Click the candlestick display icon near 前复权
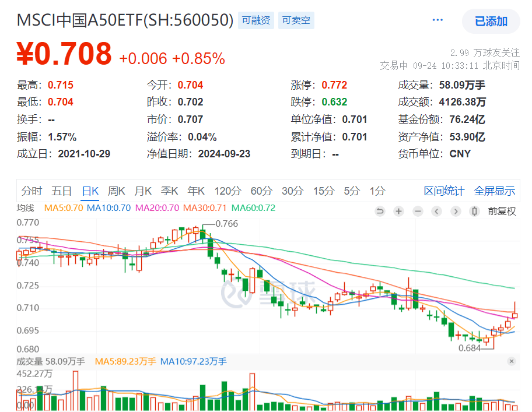 click(475, 211)
